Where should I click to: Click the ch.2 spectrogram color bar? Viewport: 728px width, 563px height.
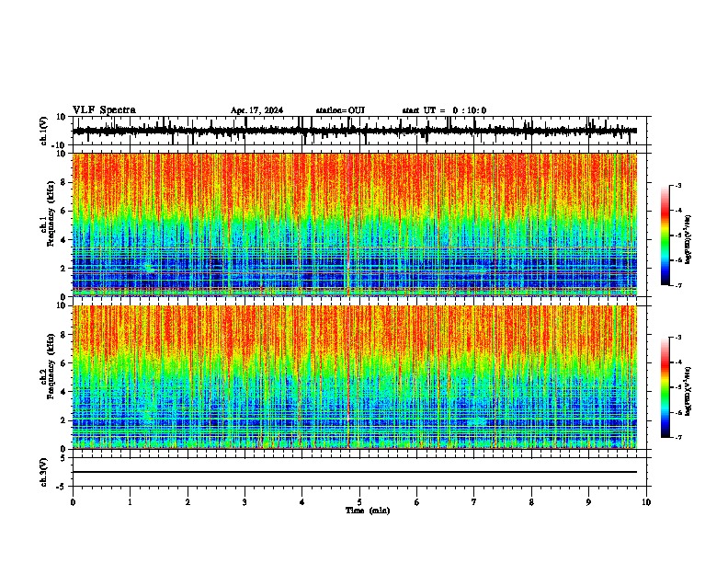665,387
